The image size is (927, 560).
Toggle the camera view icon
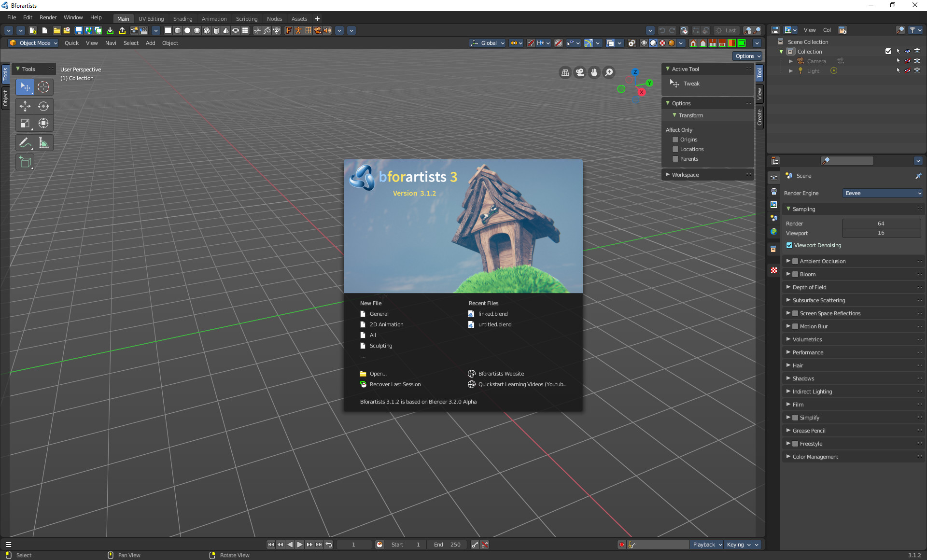580,72
